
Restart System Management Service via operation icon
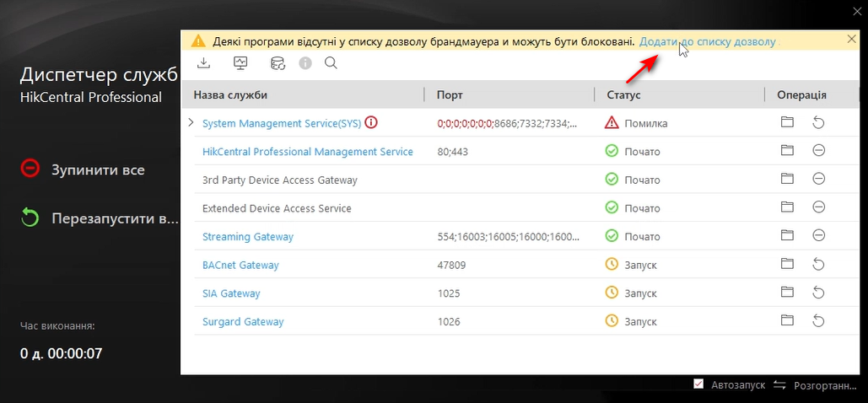pyautogui.click(x=818, y=123)
